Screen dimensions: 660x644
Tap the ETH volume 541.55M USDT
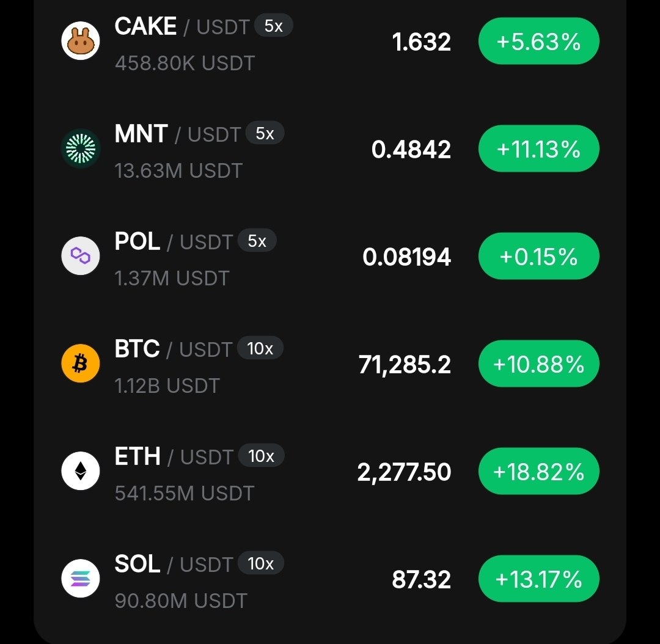point(185,493)
